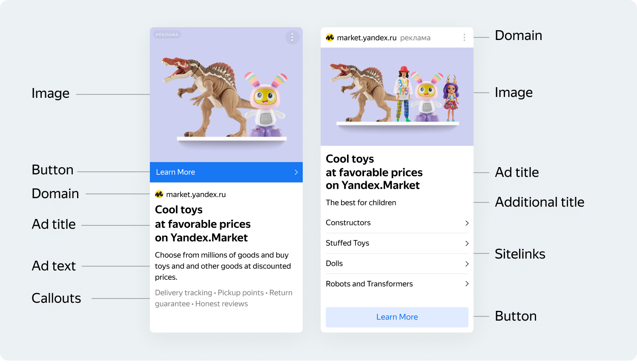Click the left ad's Cool toys title
The height and width of the screenshot is (364, 637).
coord(202,224)
